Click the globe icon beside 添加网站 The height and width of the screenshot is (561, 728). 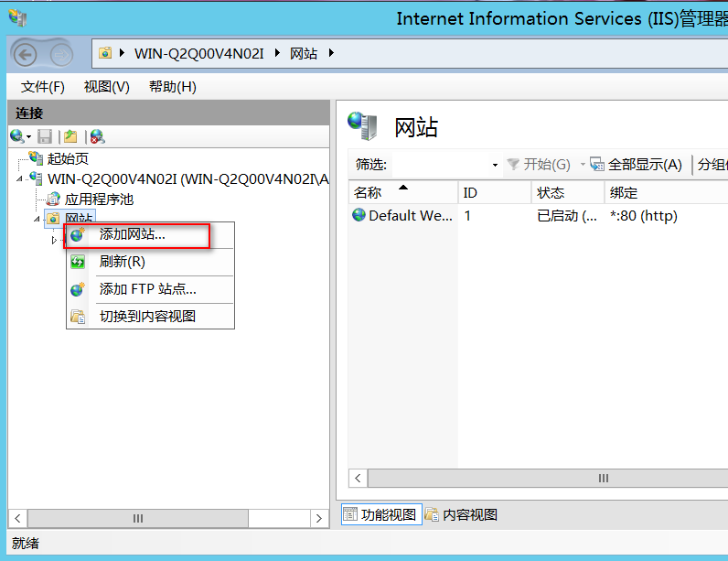tap(78, 234)
